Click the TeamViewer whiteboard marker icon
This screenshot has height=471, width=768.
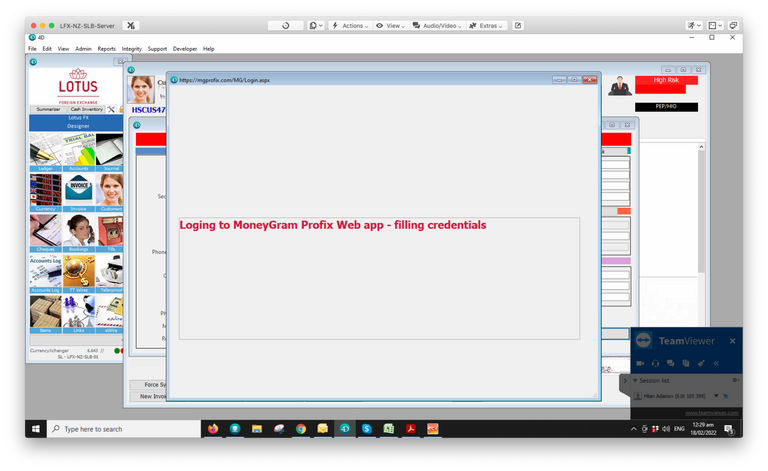(x=701, y=363)
